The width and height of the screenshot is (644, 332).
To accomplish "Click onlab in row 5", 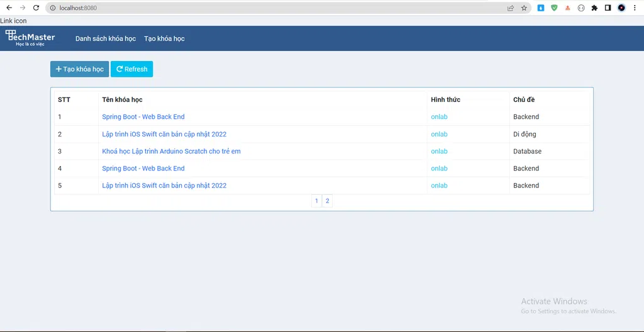I will point(439,185).
